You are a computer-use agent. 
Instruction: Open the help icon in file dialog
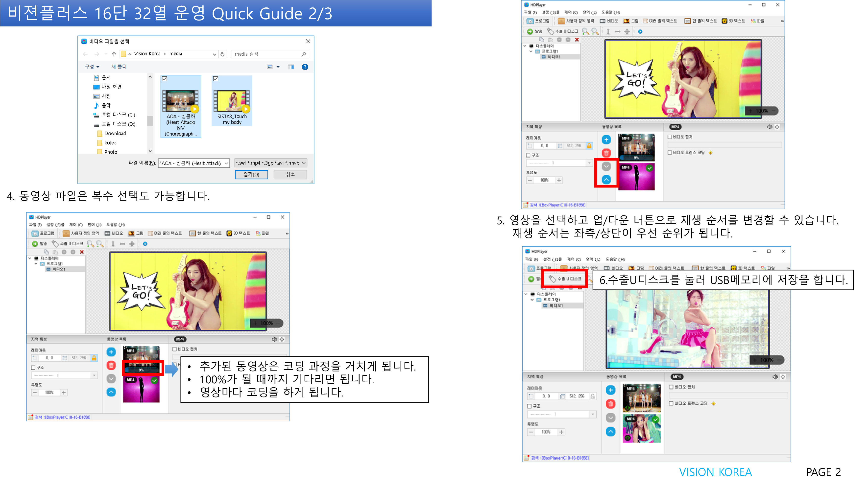coord(305,67)
